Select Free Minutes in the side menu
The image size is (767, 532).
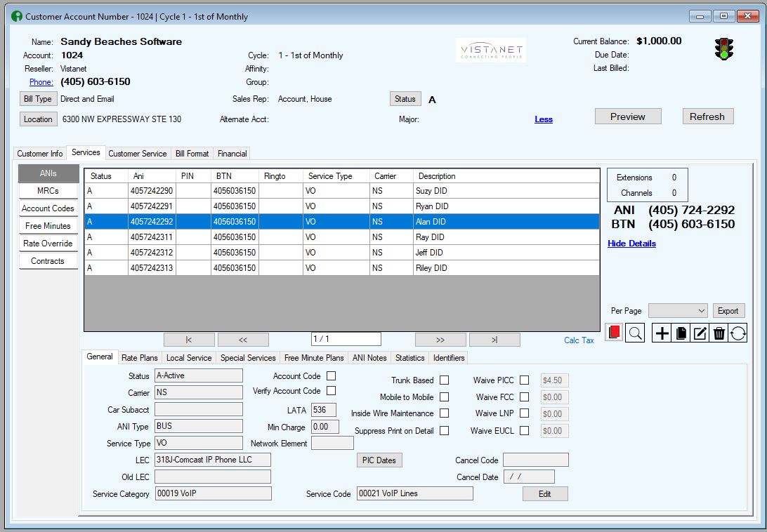pos(48,226)
